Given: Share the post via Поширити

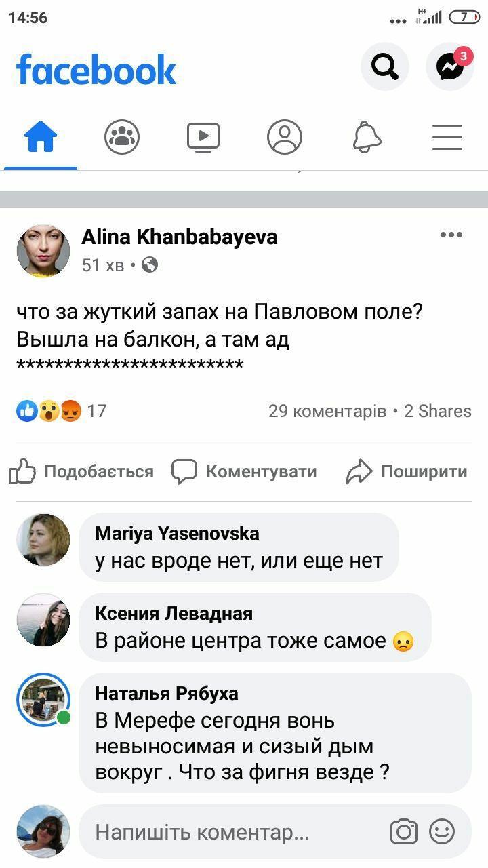Looking at the screenshot, I should pos(407,471).
